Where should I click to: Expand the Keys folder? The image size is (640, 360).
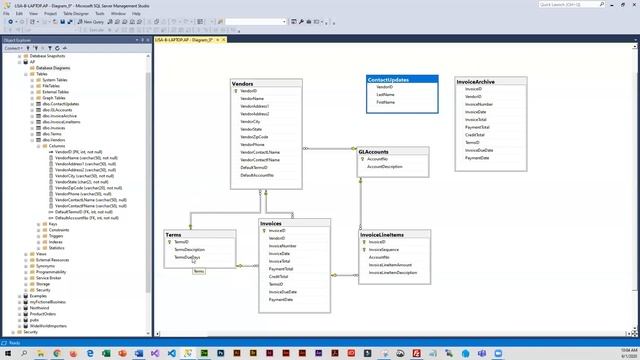[39, 224]
